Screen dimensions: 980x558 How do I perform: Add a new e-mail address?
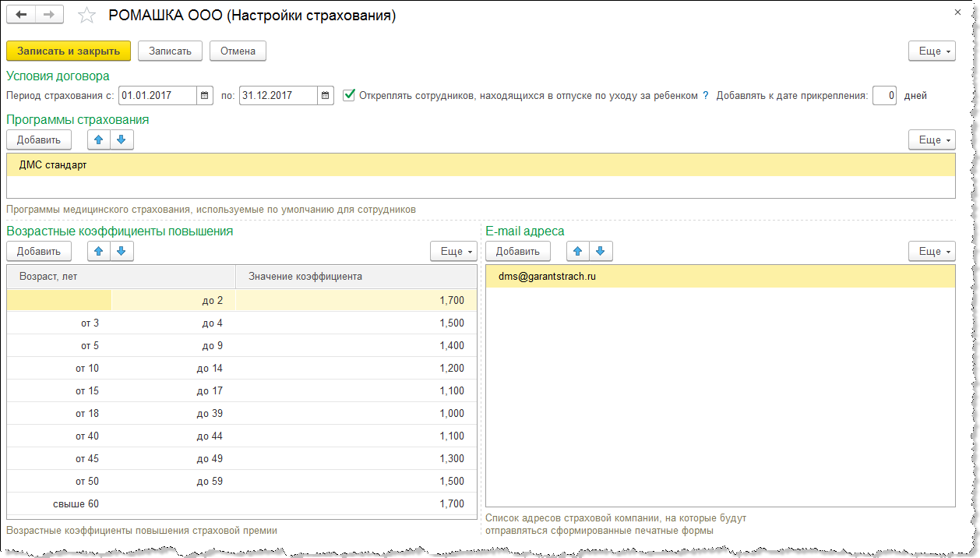pos(517,251)
